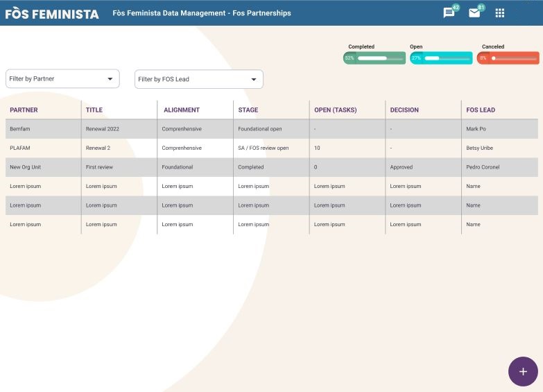543x392 pixels.
Task: Sort by the DECISION column header
Action: [x=404, y=110]
